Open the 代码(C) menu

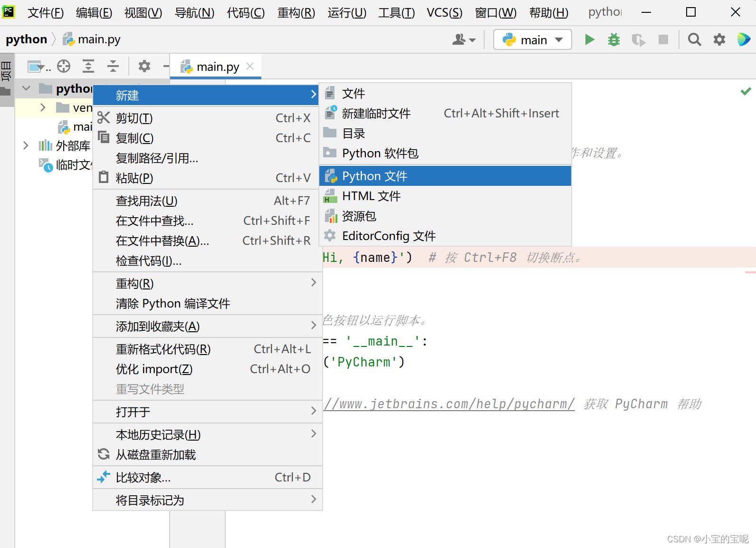(246, 13)
